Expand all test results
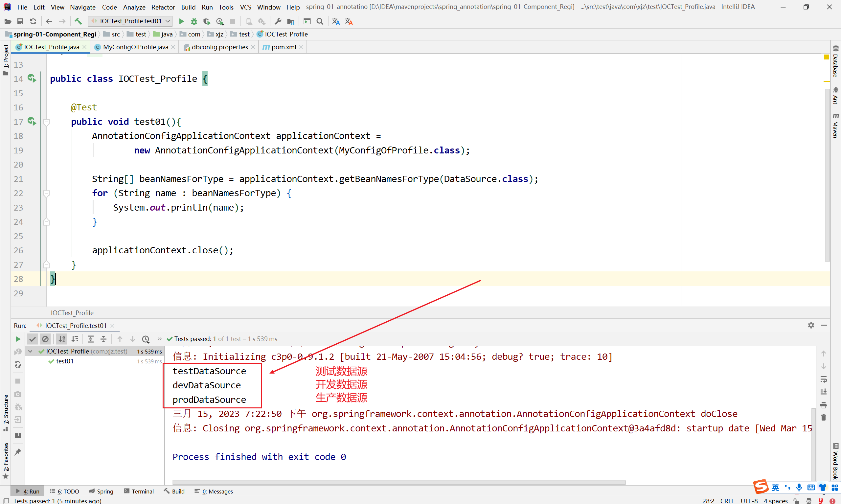This screenshot has width=841, height=504. click(x=90, y=339)
